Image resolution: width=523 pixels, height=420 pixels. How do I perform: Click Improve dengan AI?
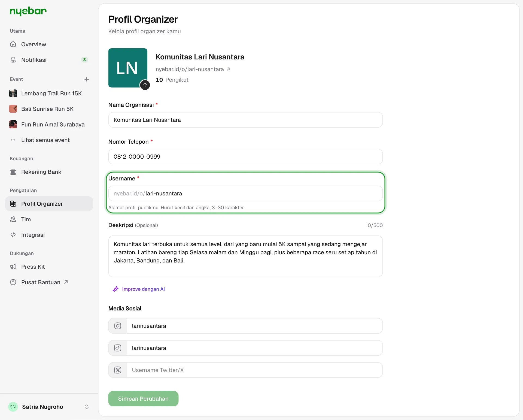[139, 289]
